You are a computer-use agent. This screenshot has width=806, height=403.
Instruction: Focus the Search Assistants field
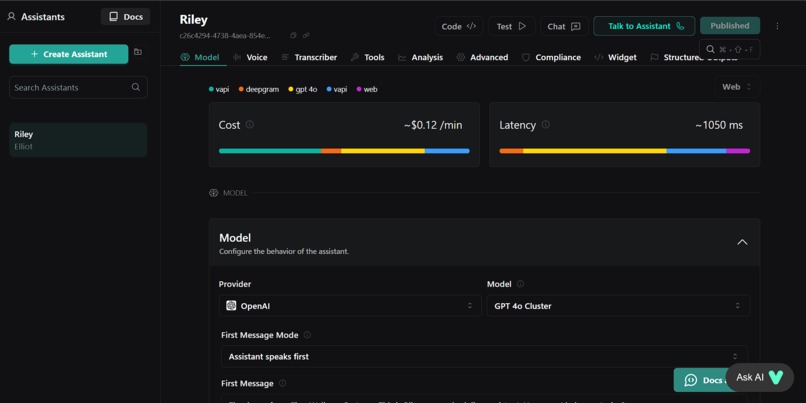coord(78,87)
